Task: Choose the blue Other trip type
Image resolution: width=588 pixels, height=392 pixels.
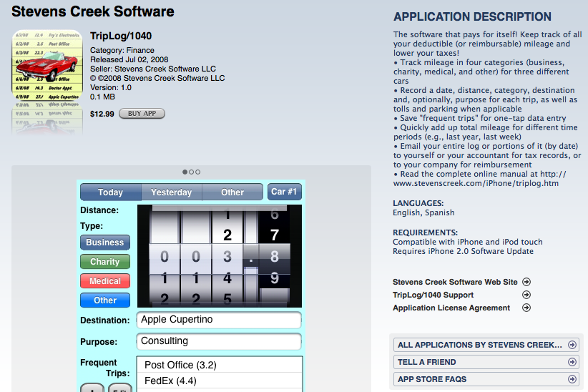Action: click(105, 300)
